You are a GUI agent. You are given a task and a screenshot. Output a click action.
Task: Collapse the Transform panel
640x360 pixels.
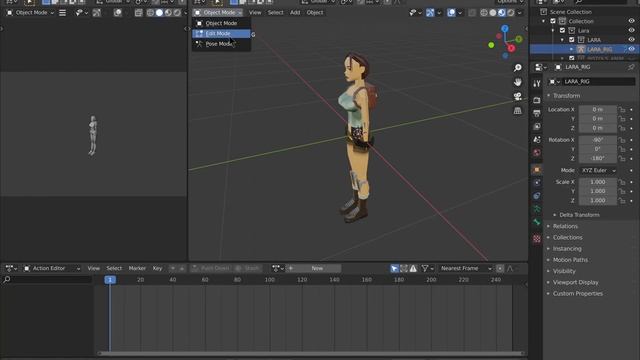(566, 96)
